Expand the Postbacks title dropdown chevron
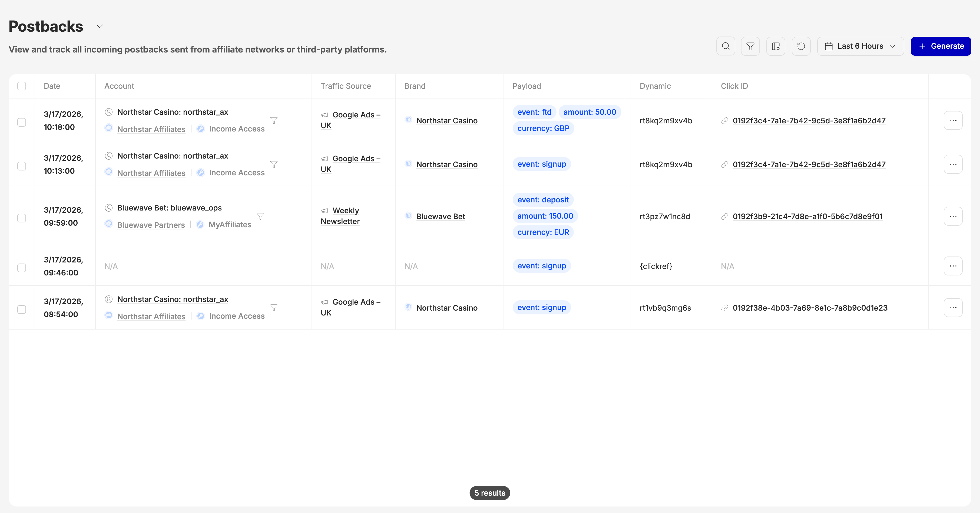The image size is (980, 513). click(x=100, y=26)
